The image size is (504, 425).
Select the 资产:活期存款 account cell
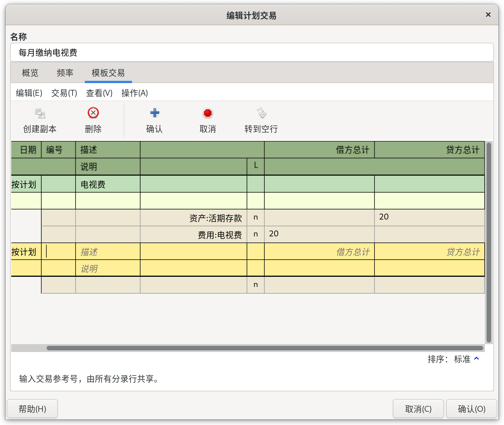click(194, 218)
